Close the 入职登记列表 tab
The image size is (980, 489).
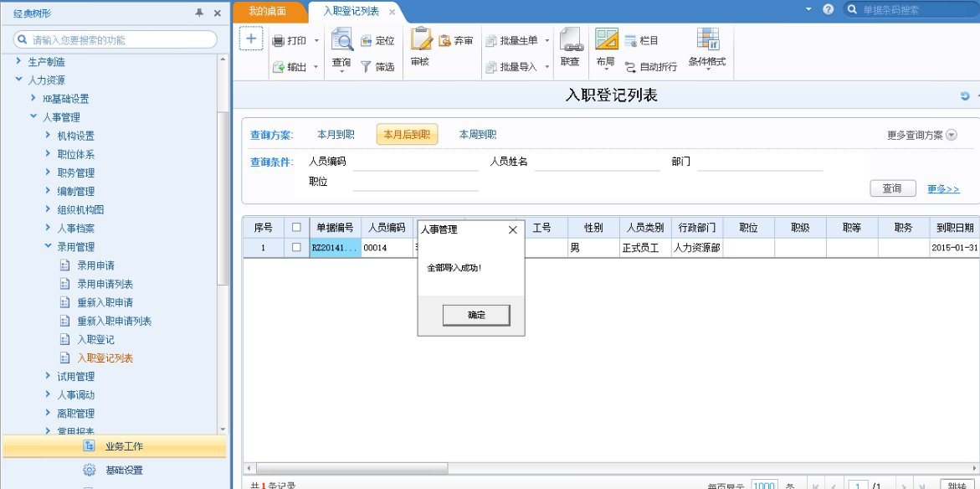coord(392,12)
